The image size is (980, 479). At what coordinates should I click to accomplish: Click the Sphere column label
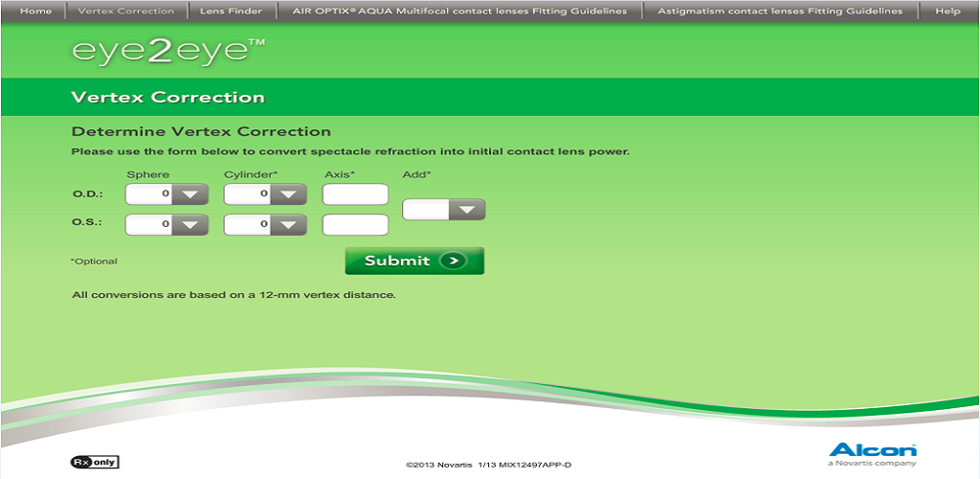[x=148, y=174]
